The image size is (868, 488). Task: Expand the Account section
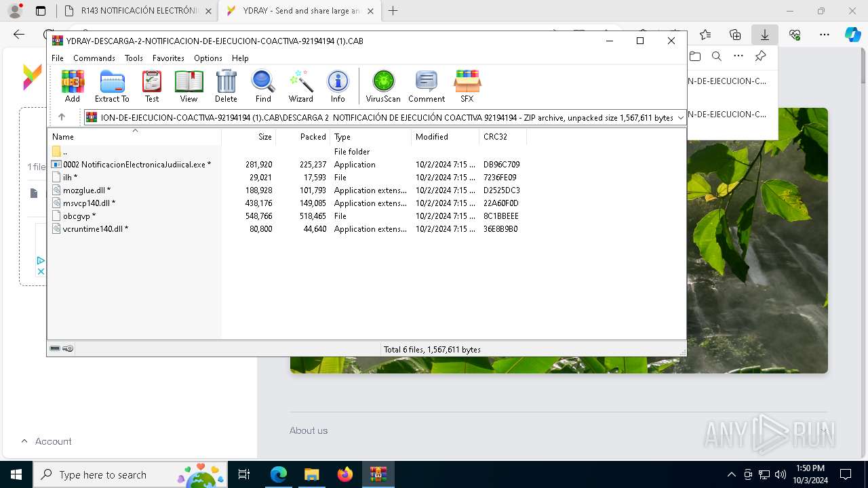pos(46,441)
